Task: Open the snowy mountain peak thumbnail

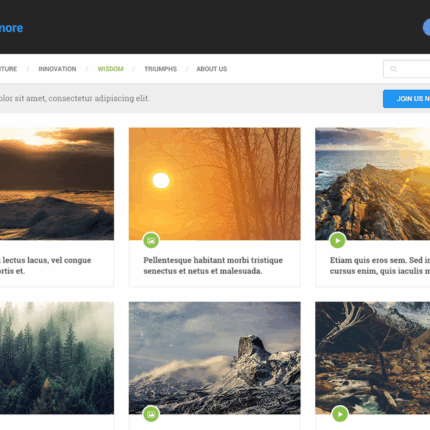Action: click(x=215, y=358)
